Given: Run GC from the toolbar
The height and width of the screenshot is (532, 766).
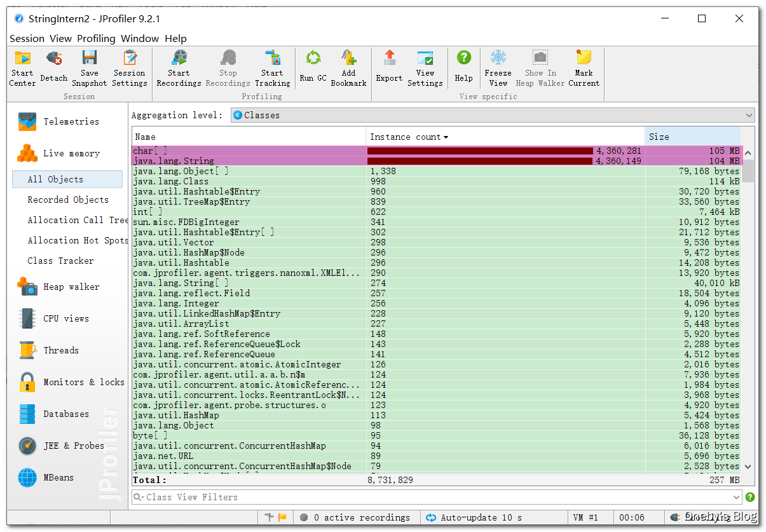Looking at the screenshot, I should [313, 67].
